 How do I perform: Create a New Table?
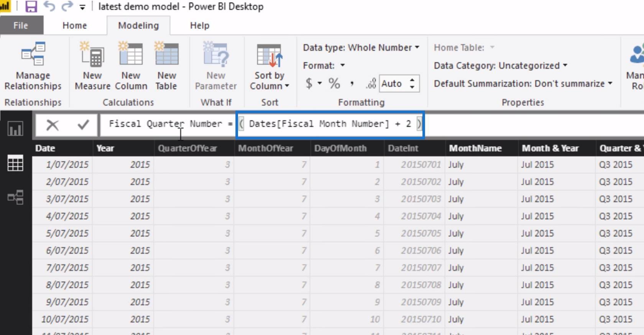(x=166, y=66)
